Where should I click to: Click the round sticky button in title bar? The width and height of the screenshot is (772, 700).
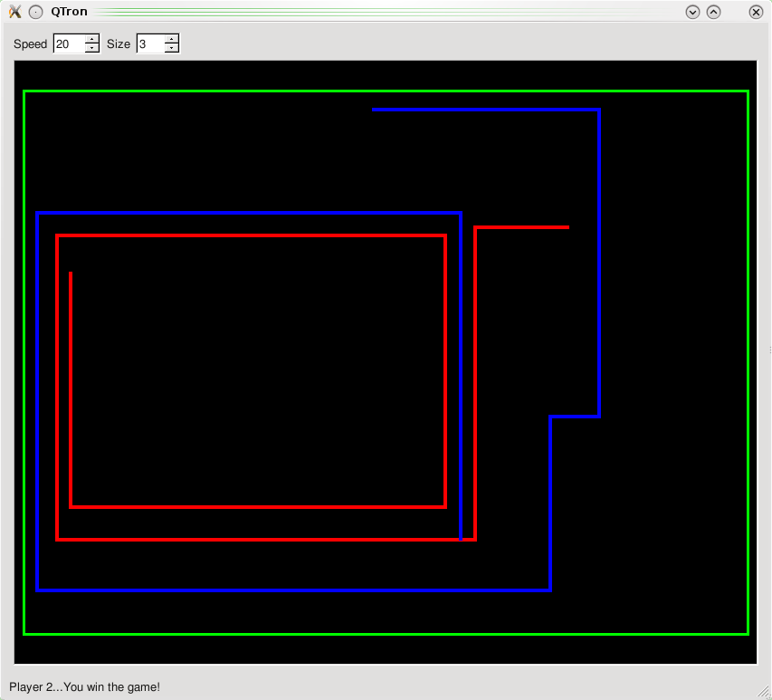pos(35,12)
